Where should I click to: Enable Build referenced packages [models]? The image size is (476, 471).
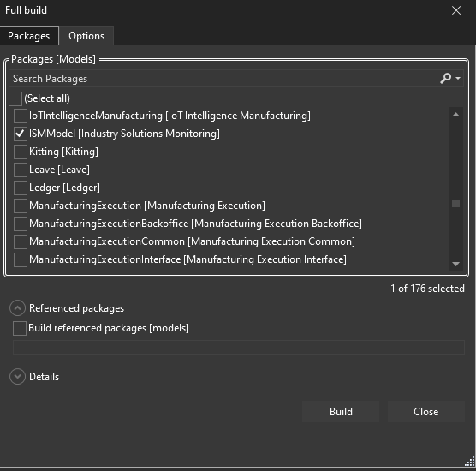tap(20, 329)
